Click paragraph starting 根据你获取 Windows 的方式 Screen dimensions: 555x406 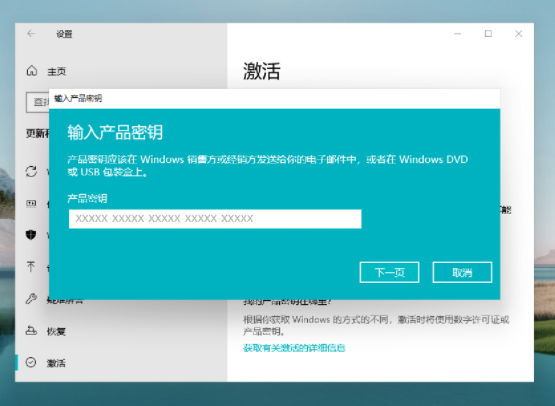376,325
